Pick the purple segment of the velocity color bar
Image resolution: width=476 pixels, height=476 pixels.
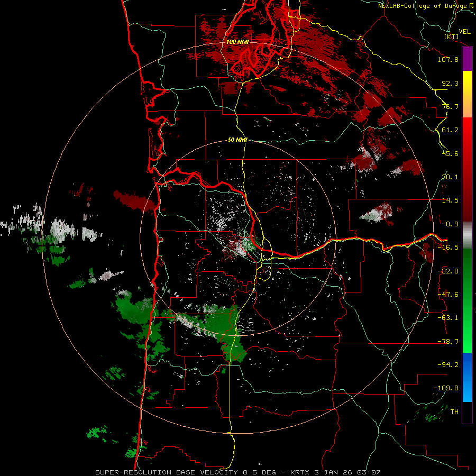[x=467, y=59]
